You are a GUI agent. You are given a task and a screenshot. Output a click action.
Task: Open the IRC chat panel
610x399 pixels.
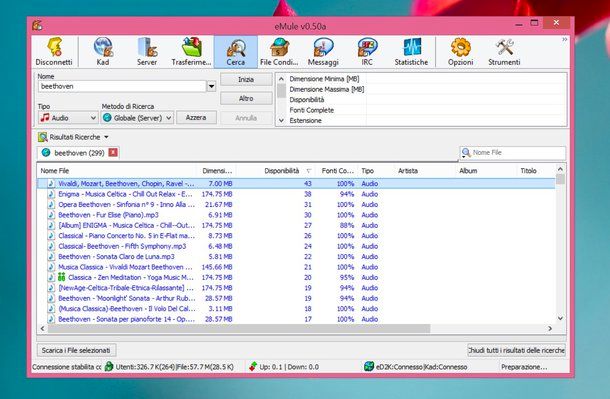(367, 51)
